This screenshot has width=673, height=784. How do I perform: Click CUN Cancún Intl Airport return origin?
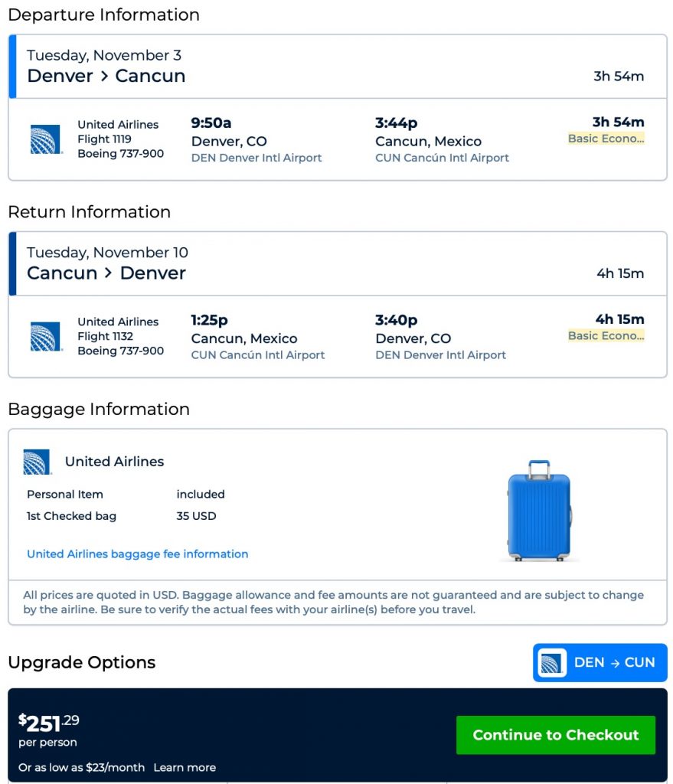(258, 355)
